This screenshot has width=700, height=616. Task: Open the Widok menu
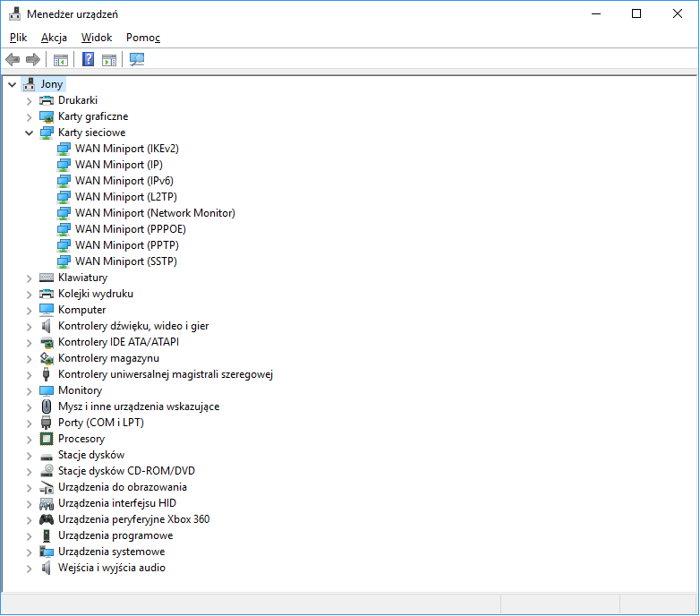[x=97, y=38]
